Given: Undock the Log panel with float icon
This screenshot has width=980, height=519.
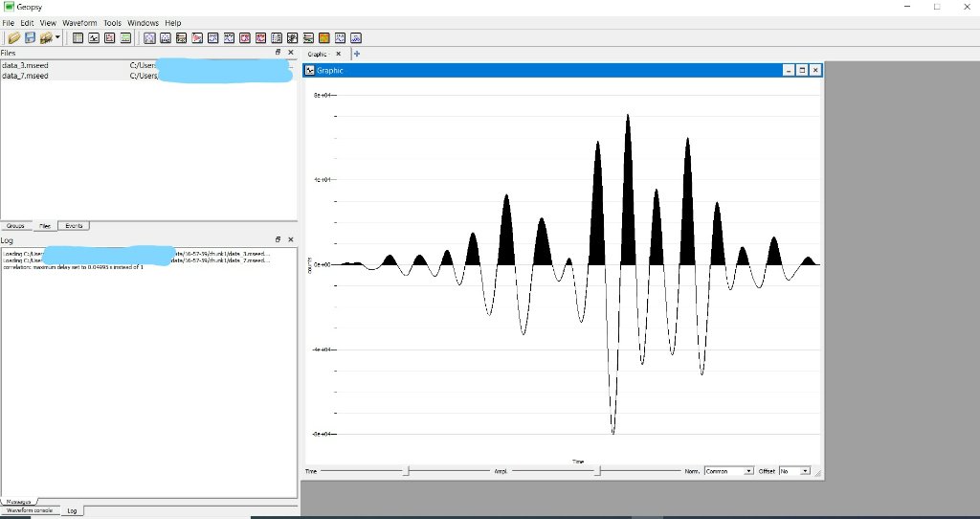Looking at the screenshot, I should tap(278, 239).
